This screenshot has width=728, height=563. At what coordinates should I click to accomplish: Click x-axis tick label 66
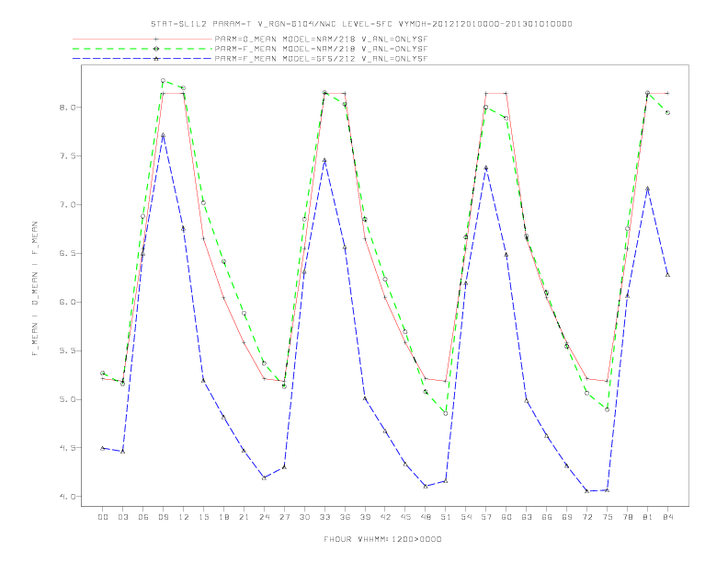pos(547,517)
